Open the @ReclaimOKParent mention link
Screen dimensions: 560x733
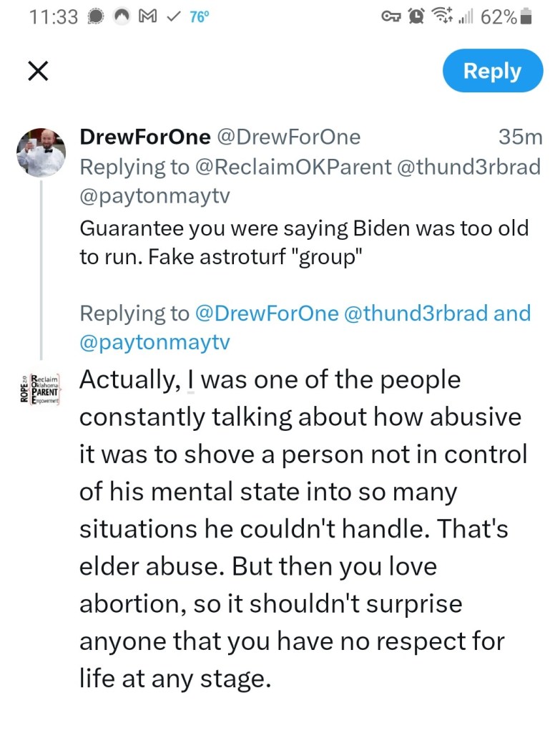(x=292, y=167)
